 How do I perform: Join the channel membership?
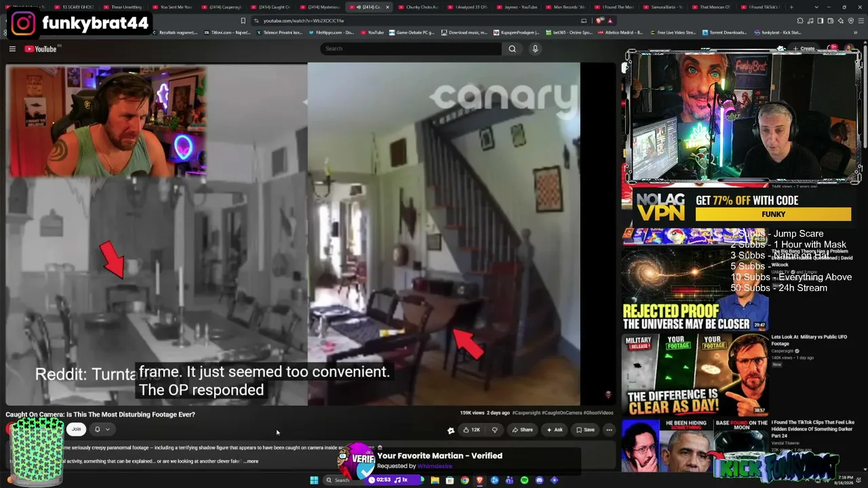tap(76, 429)
